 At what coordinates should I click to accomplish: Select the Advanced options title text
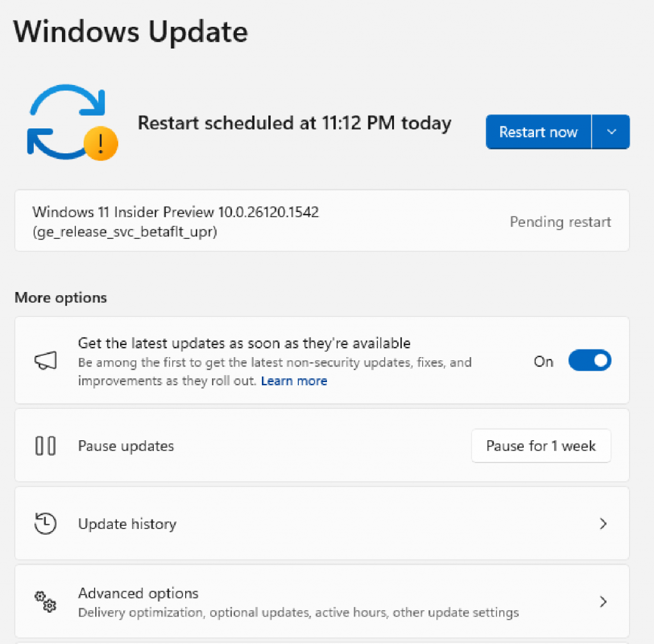[139, 593]
